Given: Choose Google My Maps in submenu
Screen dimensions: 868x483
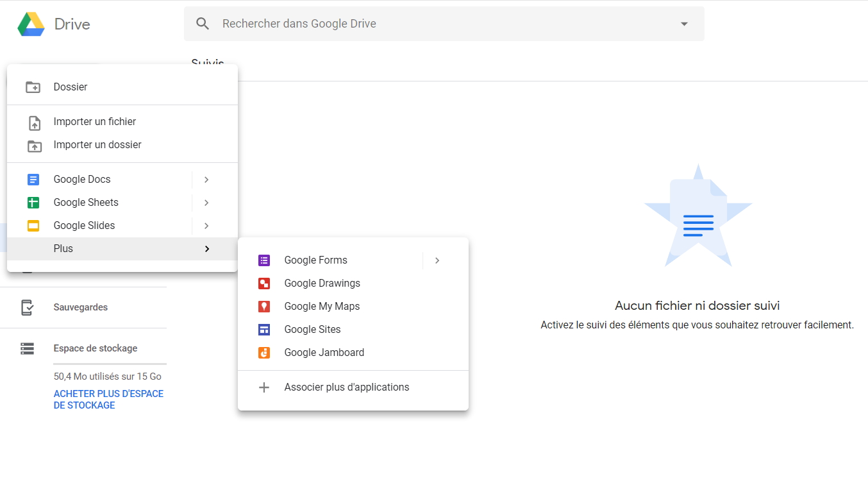Looking at the screenshot, I should coord(353,307).
